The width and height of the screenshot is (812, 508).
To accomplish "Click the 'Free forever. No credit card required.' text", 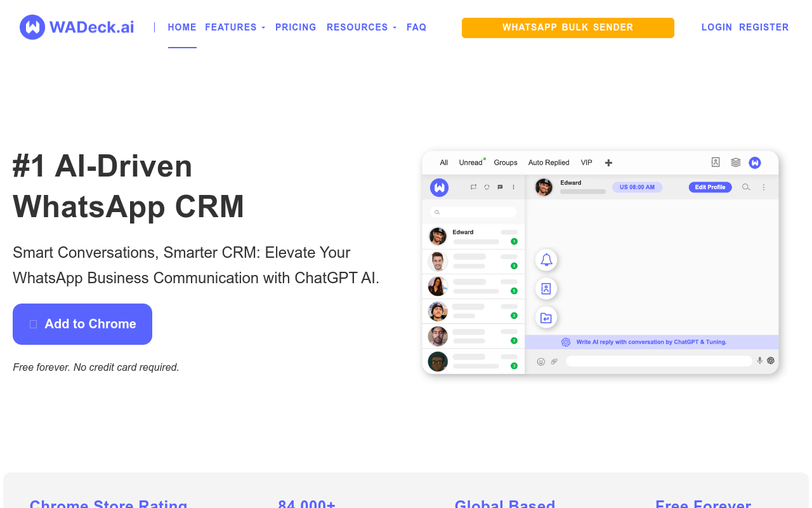I will pos(96,367).
